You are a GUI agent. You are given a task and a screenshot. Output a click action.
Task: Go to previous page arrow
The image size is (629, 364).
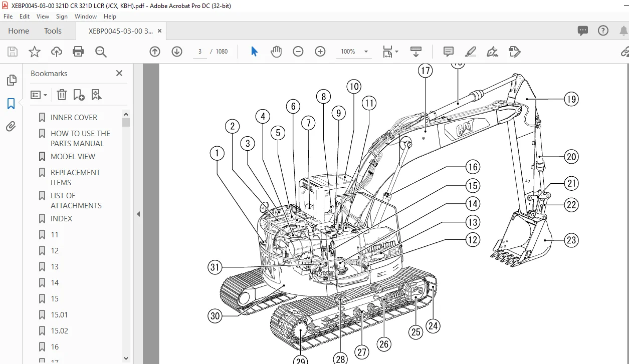[x=155, y=52]
